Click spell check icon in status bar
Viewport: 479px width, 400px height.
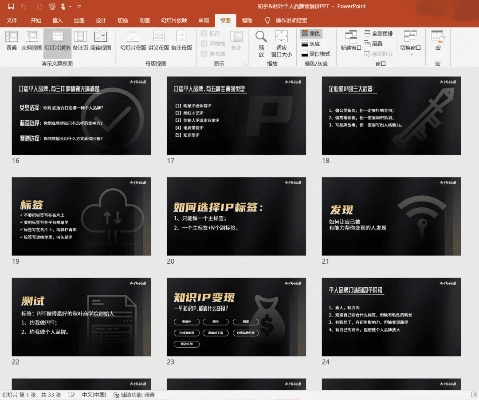(x=72, y=395)
